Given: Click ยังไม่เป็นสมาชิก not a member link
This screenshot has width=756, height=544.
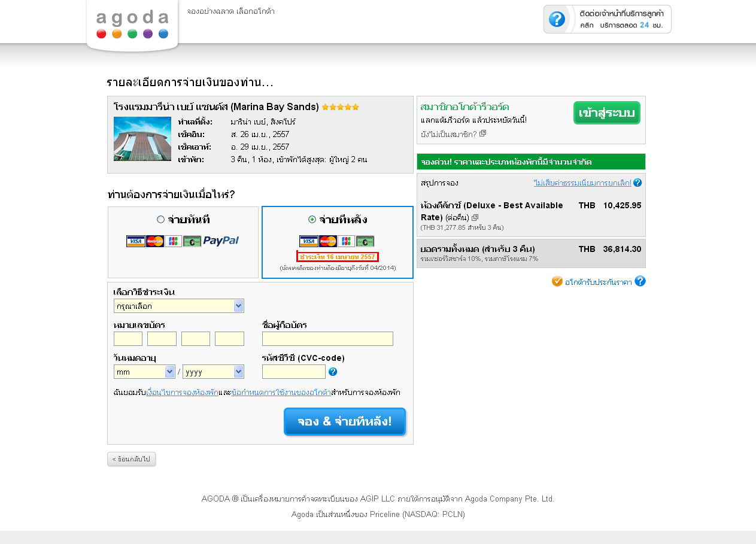Looking at the screenshot, I should tap(449, 134).
